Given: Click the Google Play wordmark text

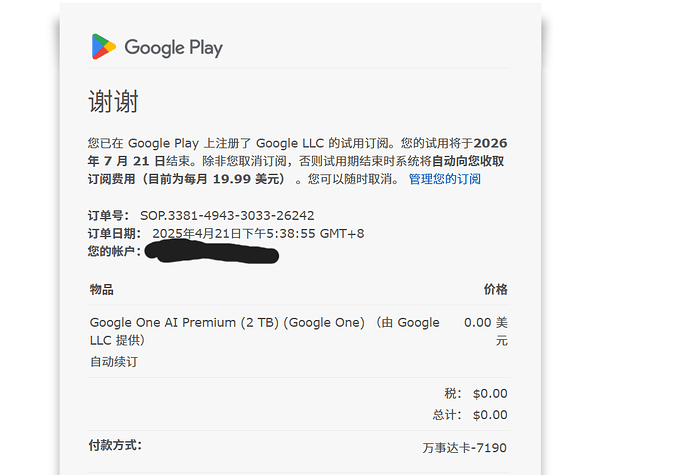Looking at the screenshot, I should [x=173, y=48].
